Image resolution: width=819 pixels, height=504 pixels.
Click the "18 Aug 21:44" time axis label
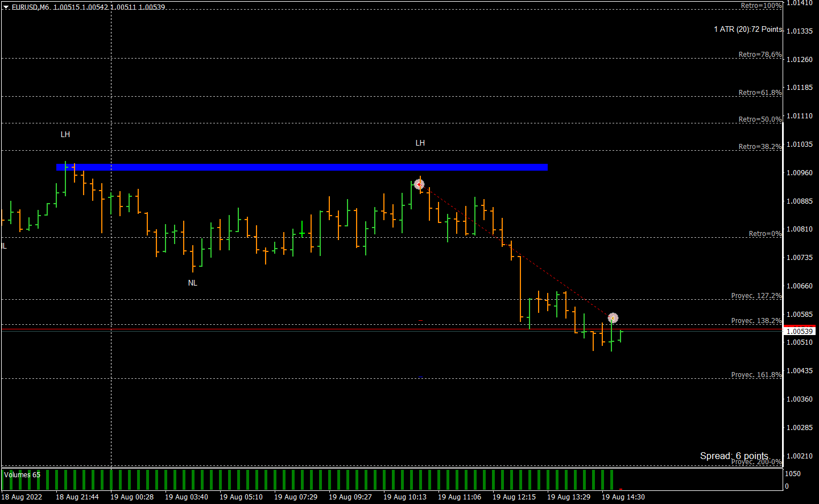(x=77, y=497)
